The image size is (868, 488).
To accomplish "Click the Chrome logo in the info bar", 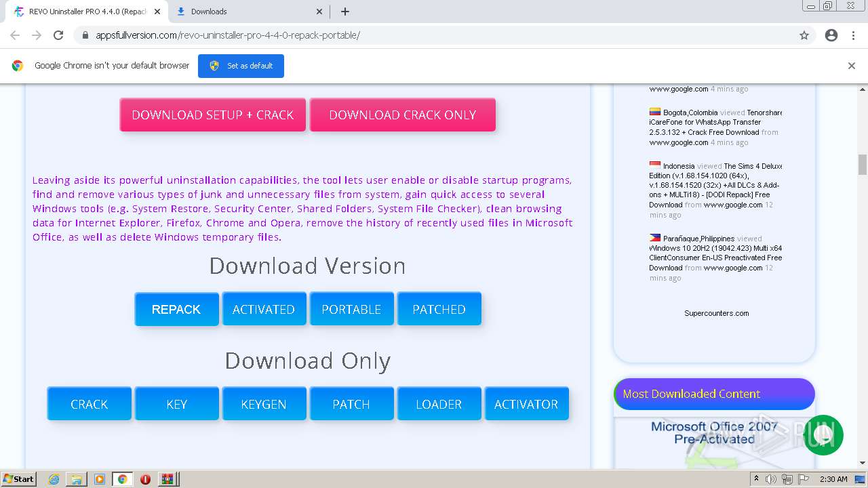I will (x=18, y=66).
